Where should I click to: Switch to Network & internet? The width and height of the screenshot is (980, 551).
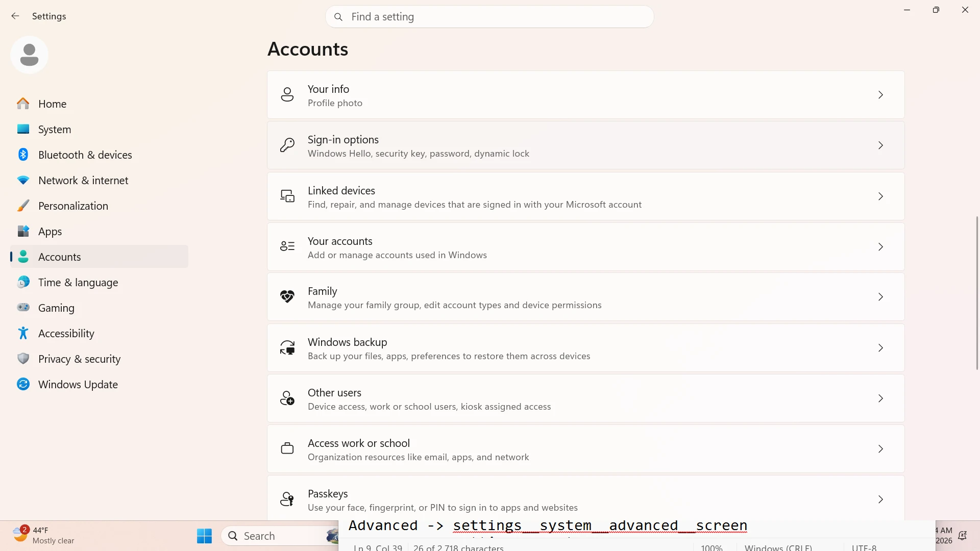(x=99, y=180)
